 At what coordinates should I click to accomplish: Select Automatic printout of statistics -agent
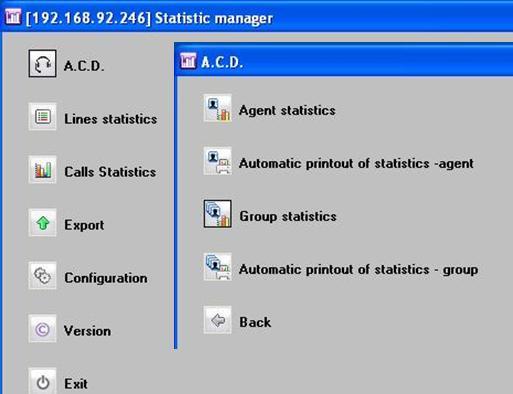[356, 163]
